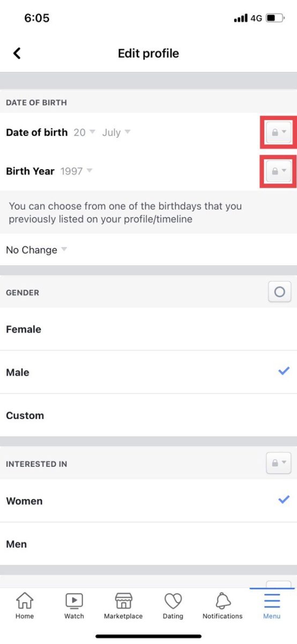
Task: Expand the No Change birthday dropdown
Action: (x=36, y=250)
